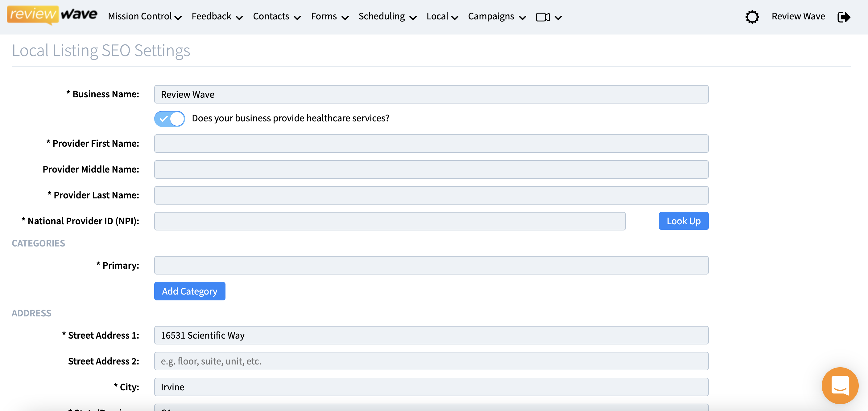The image size is (868, 411).
Task: Open the video camera icon menu
Action: point(548,17)
